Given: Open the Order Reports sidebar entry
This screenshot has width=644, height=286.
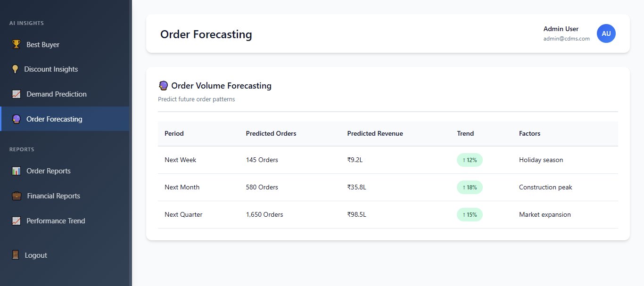Looking at the screenshot, I should pyautogui.click(x=48, y=171).
